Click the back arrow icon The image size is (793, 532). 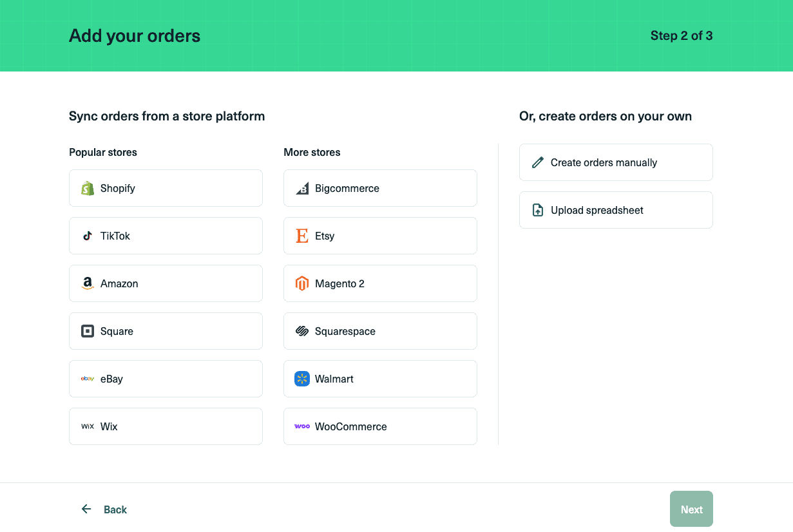click(86, 509)
